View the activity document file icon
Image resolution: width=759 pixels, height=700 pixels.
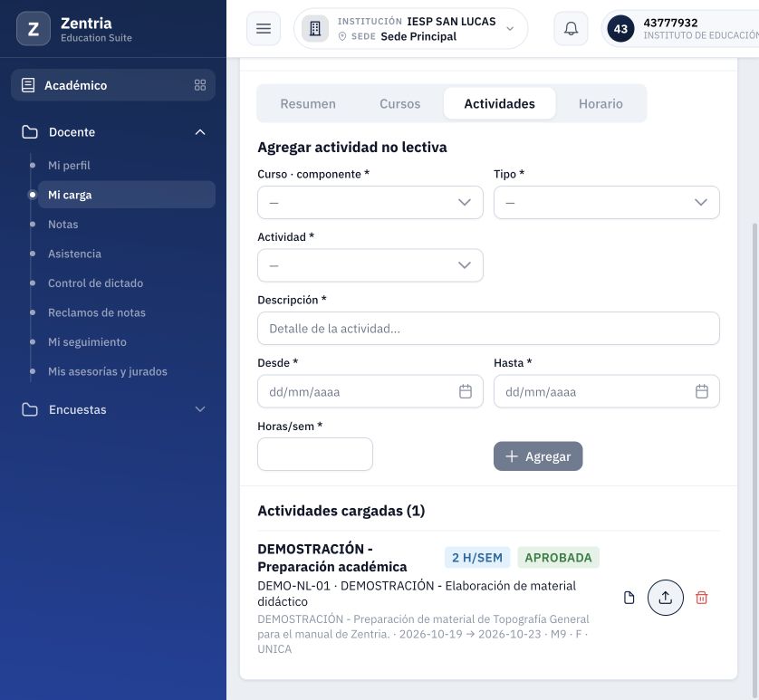pyautogui.click(x=629, y=598)
